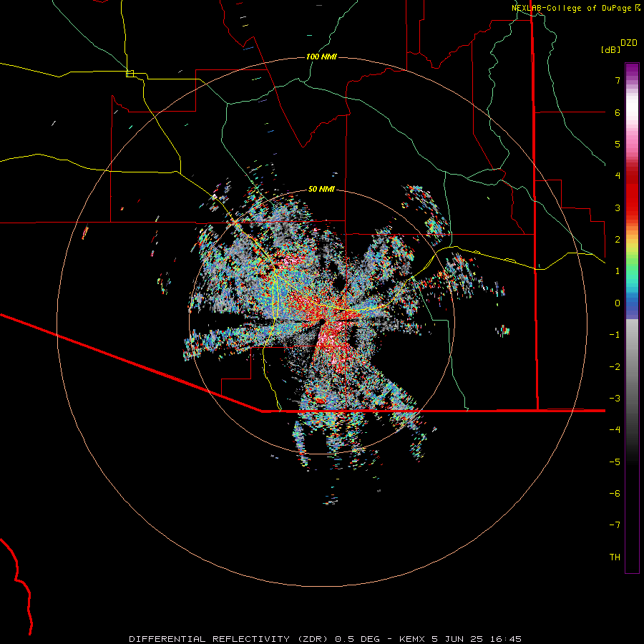
Task: Click the 5 value on color scale
Action: tap(618, 144)
